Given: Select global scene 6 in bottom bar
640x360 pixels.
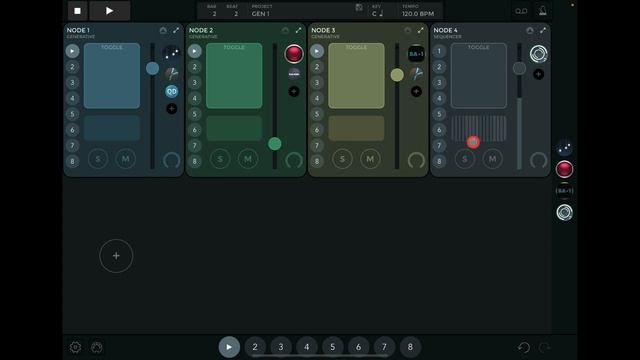Looking at the screenshot, I should click(x=358, y=347).
